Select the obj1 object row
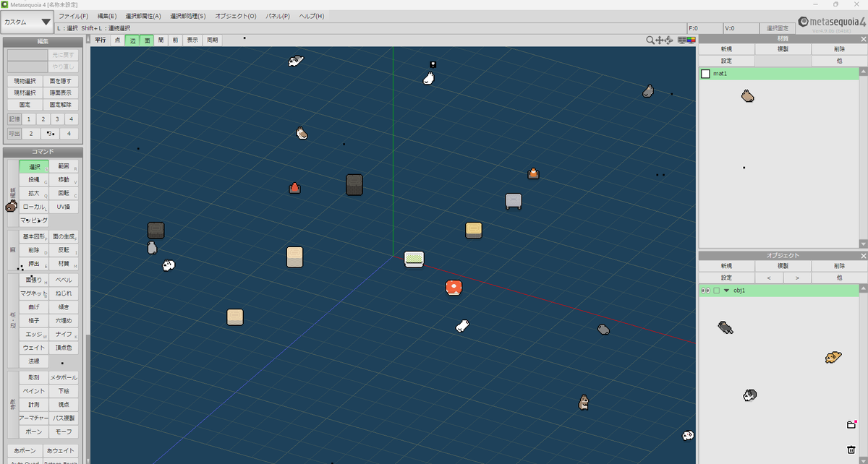 pyautogui.click(x=778, y=291)
